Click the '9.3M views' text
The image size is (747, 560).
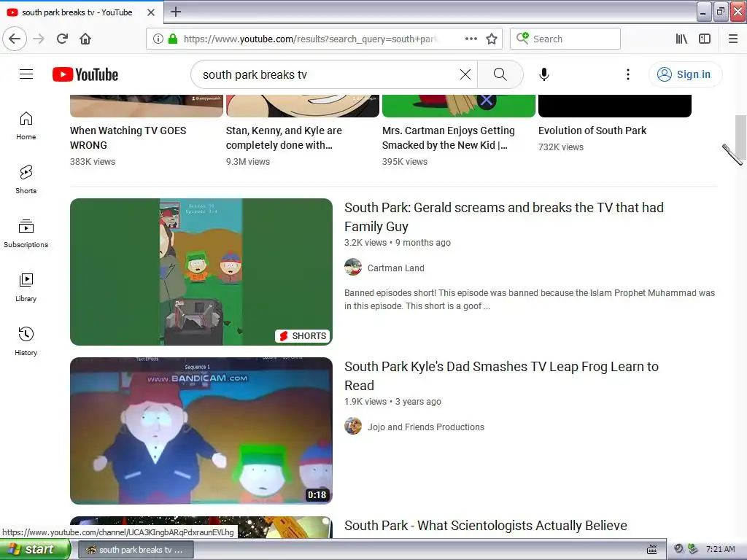click(x=248, y=162)
